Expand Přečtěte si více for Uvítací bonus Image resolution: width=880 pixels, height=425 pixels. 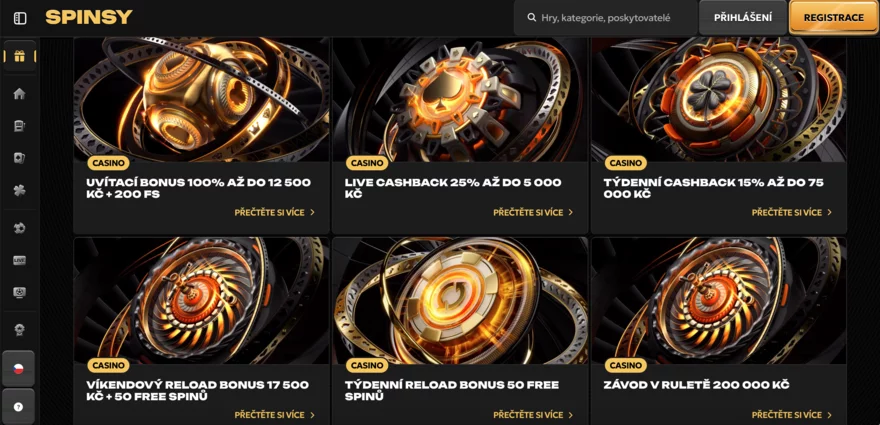point(275,212)
